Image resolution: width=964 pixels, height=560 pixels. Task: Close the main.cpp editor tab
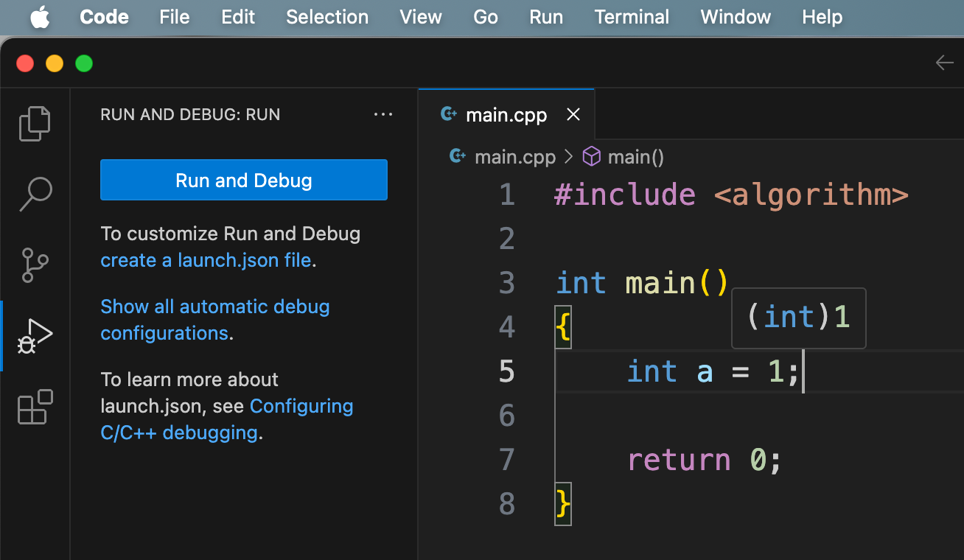tap(573, 115)
